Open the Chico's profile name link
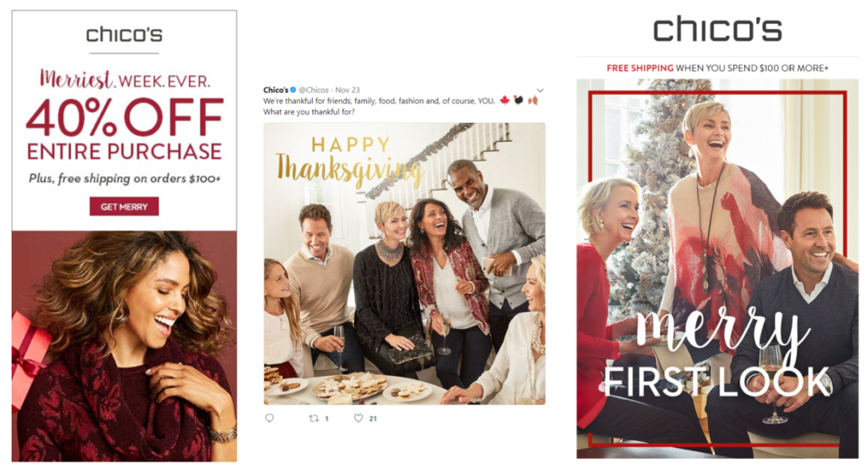The width and height of the screenshot is (868, 470). coord(275,90)
